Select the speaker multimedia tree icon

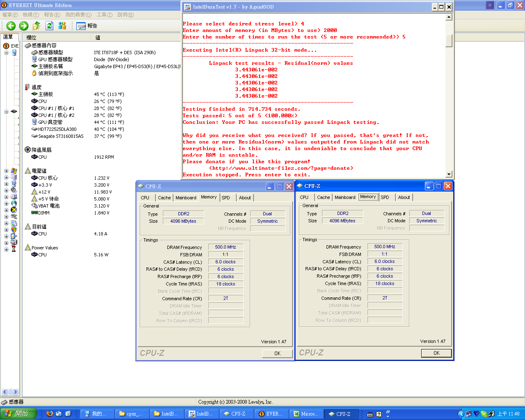pos(14,190)
